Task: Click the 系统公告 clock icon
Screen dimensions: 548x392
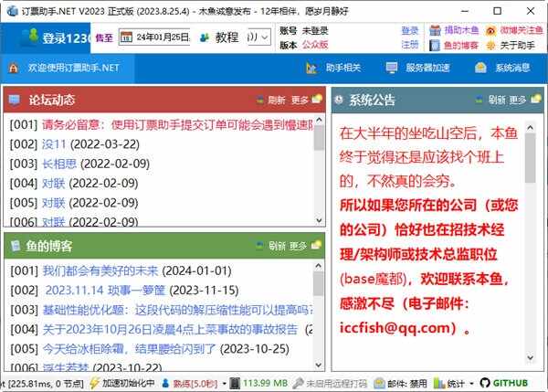Action: [x=339, y=100]
